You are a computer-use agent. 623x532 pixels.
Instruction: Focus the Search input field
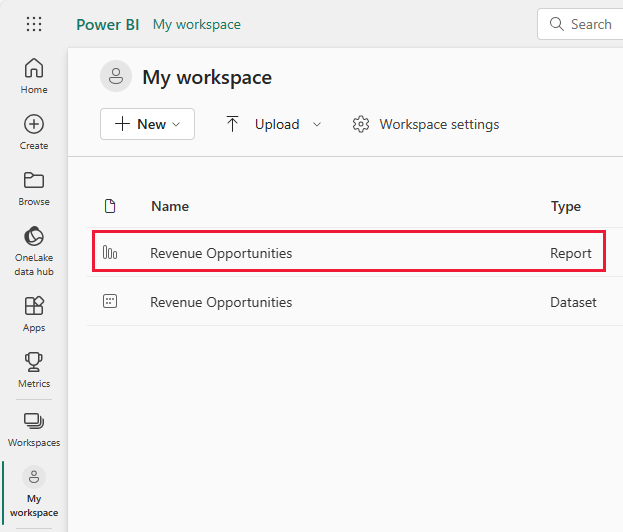(580, 24)
